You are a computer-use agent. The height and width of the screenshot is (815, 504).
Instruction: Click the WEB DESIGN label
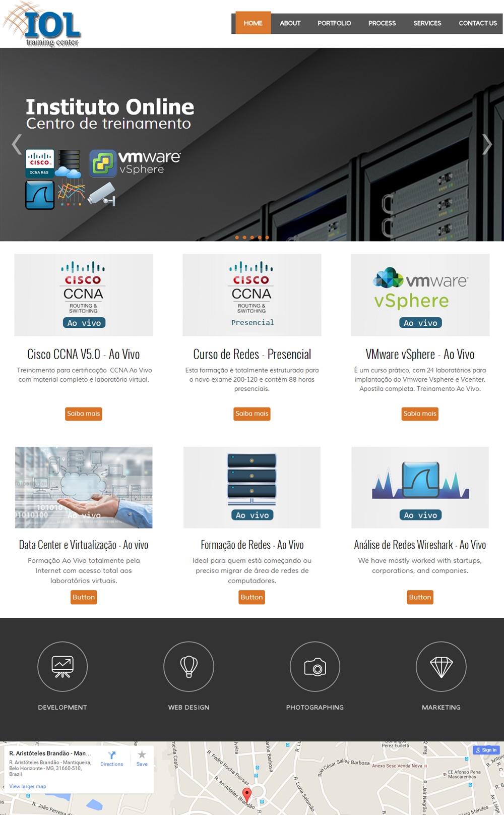tap(189, 708)
